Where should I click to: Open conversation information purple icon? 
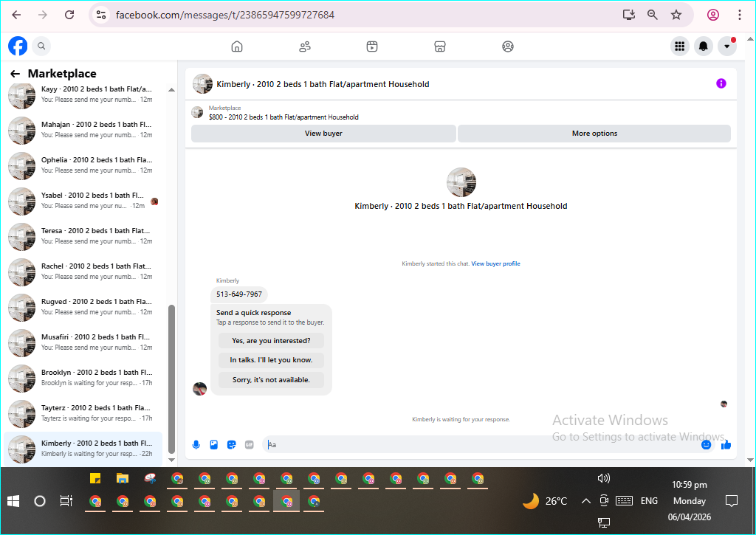tap(721, 83)
